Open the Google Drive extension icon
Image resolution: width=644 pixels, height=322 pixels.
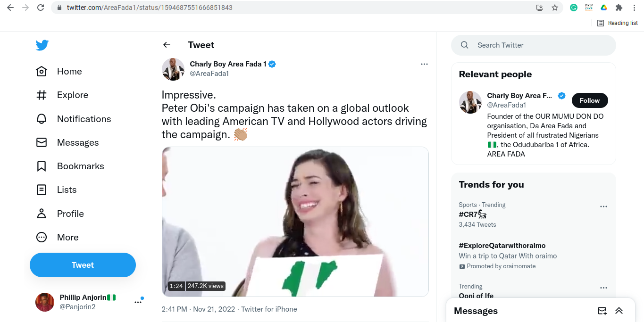point(603,8)
